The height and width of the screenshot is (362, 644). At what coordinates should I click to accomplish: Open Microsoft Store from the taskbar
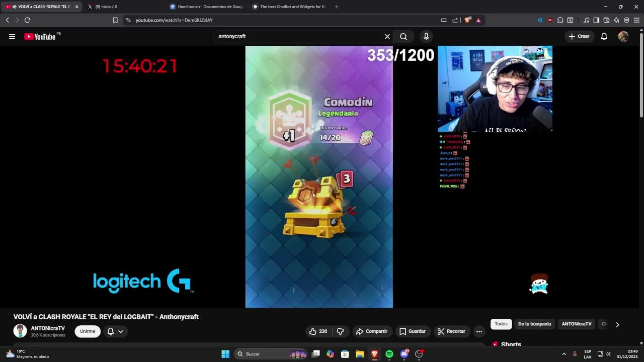point(345,354)
